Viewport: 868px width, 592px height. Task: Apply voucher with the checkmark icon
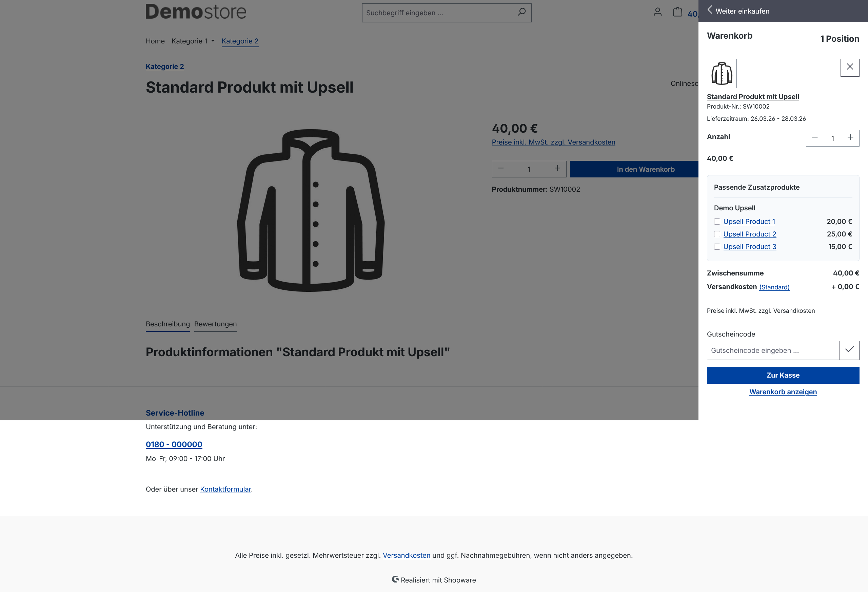click(x=849, y=350)
